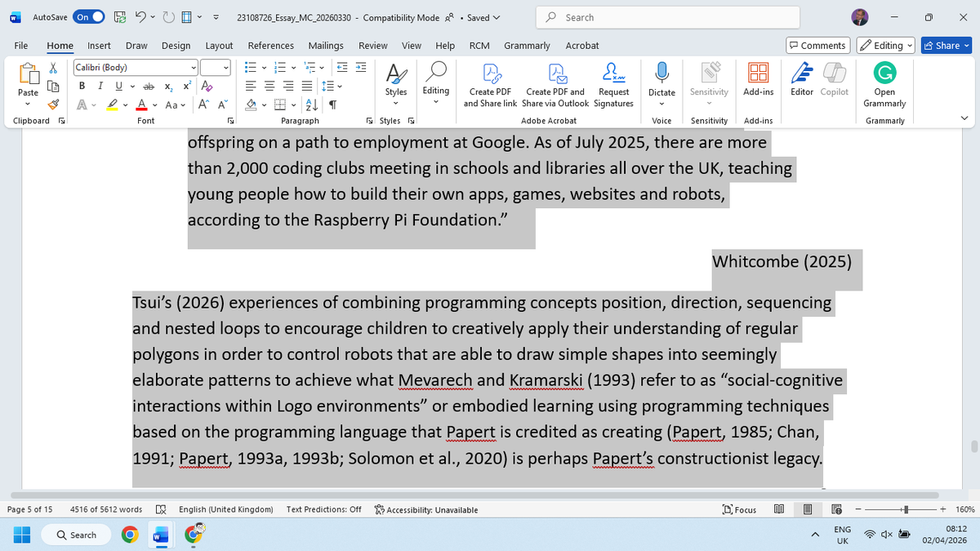The image size is (980, 551).
Task: Increase paragraph indent
Action: tap(360, 68)
